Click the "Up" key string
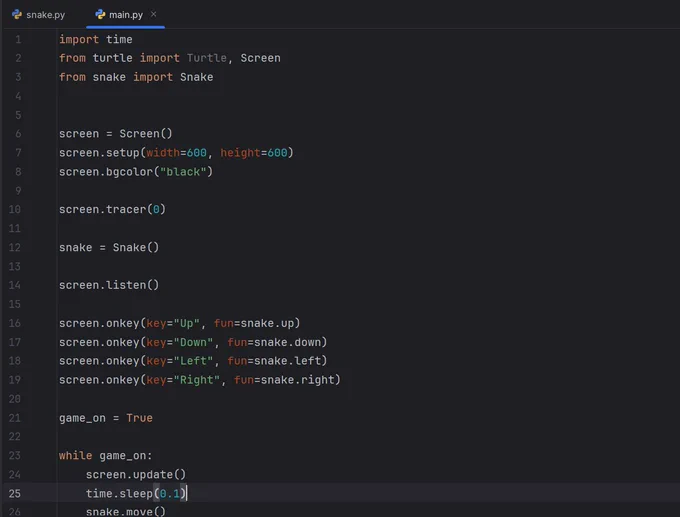Image resolution: width=680 pixels, height=517 pixels. [186, 324]
